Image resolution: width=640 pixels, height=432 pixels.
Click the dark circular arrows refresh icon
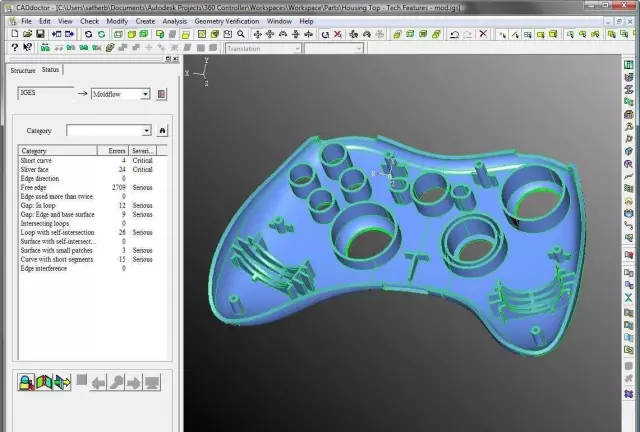[88, 34]
